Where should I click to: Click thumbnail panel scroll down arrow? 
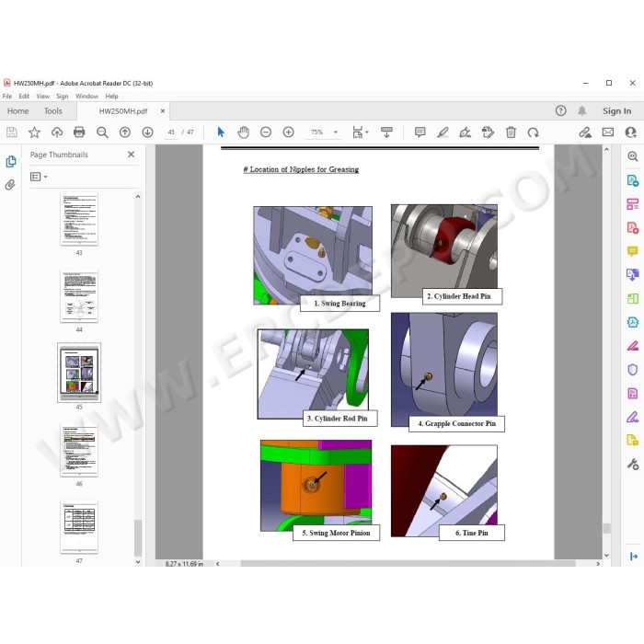(x=138, y=562)
